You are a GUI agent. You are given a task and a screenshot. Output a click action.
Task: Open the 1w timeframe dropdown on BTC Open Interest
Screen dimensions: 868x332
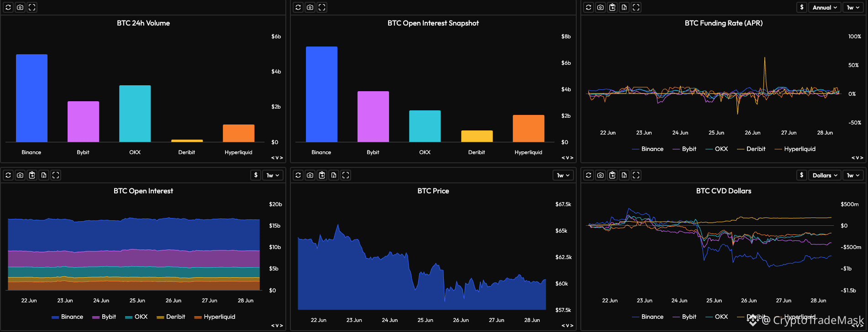(x=273, y=175)
